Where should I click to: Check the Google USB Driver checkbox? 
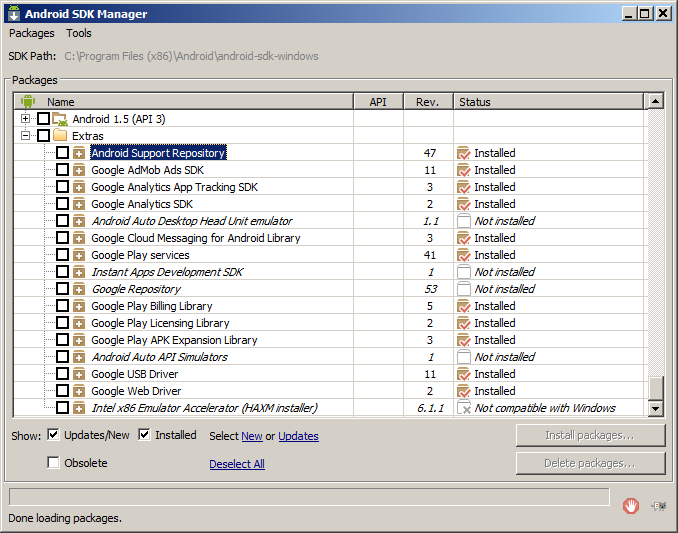(62, 373)
